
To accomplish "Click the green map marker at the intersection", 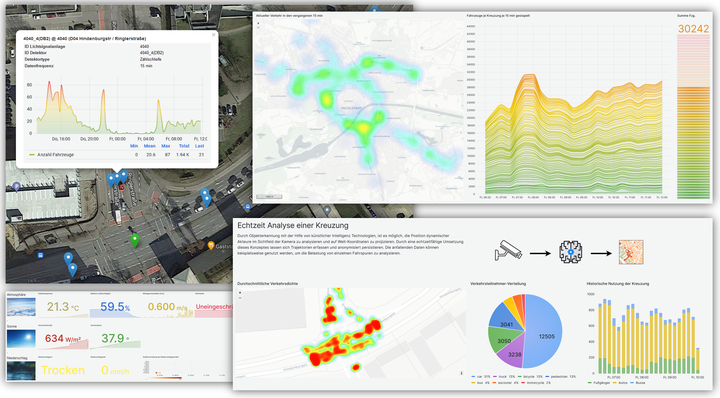I will pyautogui.click(x=135, y=240).
